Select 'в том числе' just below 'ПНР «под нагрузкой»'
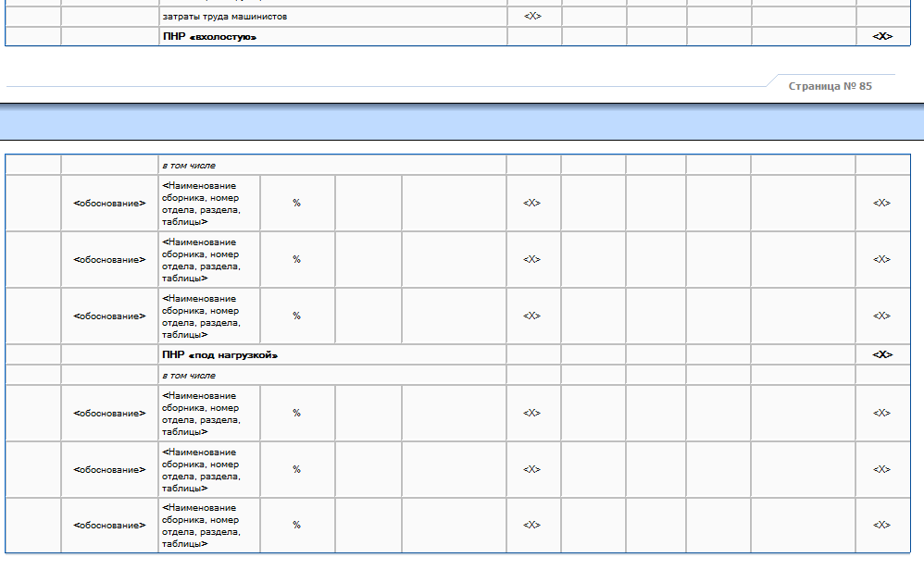 pyautogui.click(x=189, y=375)
